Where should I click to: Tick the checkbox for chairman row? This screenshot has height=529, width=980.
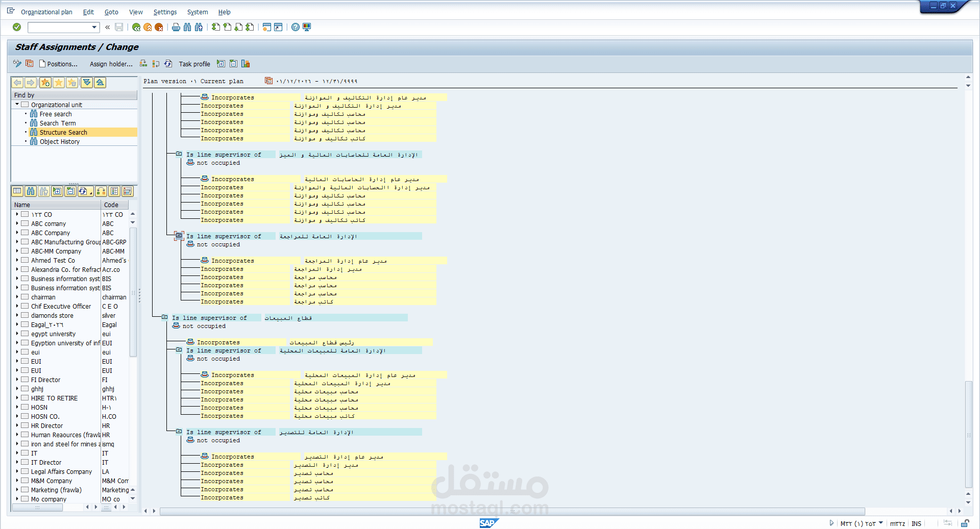[24, 297]
